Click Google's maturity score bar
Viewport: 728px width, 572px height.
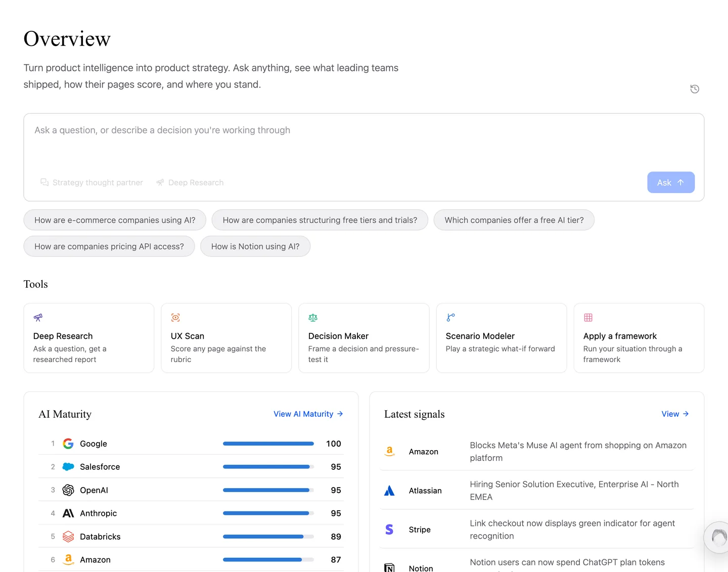(268, 444)
